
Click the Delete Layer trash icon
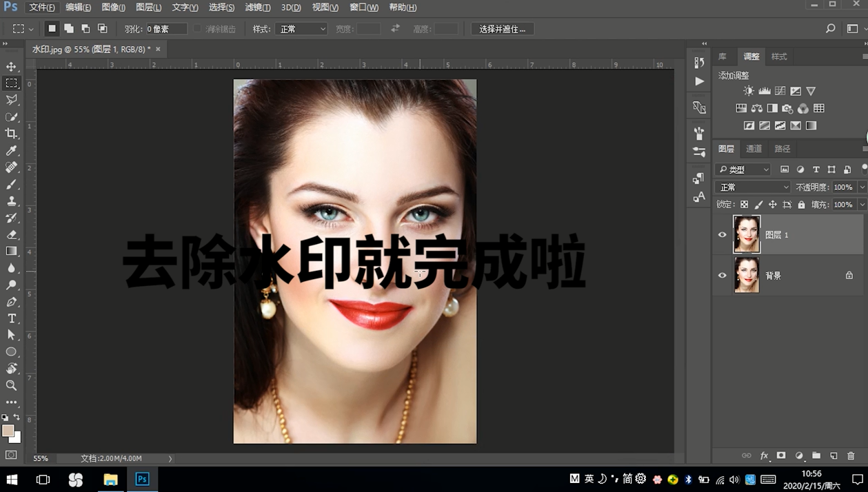[x=851, y=455]
